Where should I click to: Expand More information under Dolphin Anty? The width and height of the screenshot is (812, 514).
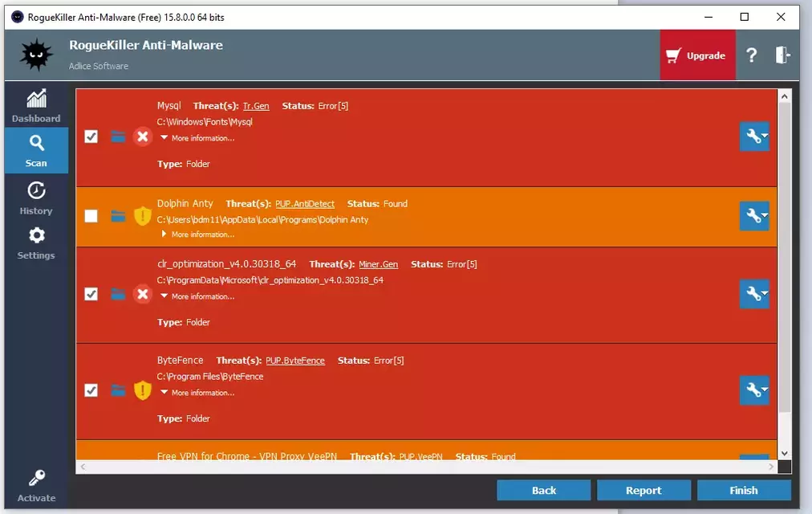[197, 235]
